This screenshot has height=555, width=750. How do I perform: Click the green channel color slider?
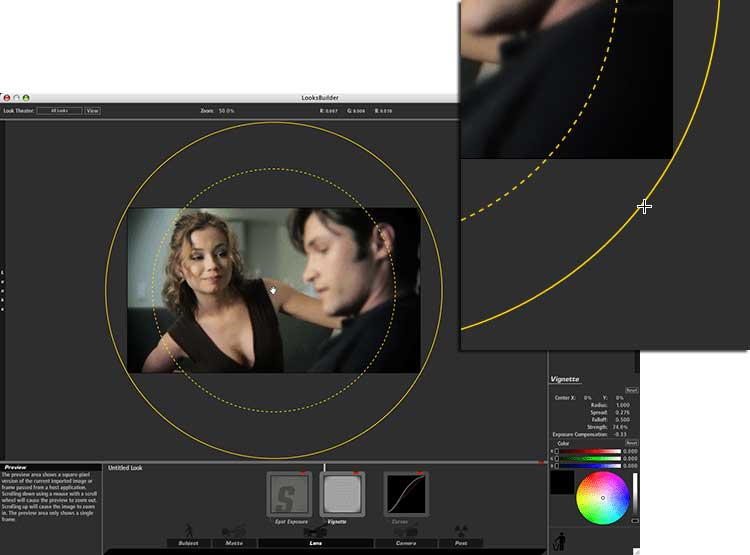(x=590, y=458)
